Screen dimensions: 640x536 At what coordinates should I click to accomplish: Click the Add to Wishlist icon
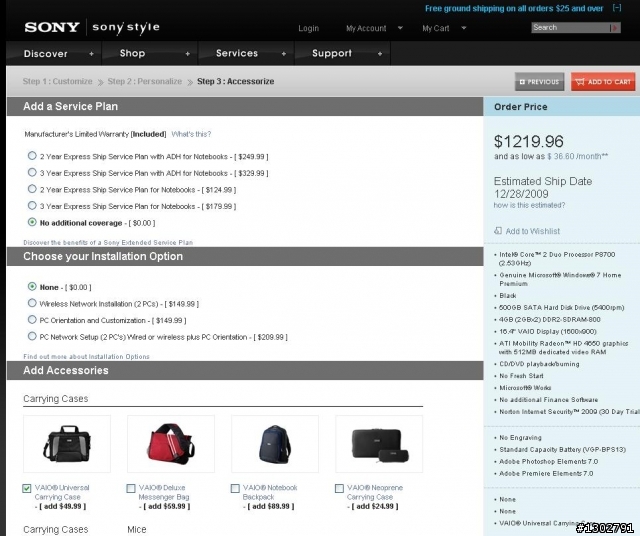pos(498,231)
